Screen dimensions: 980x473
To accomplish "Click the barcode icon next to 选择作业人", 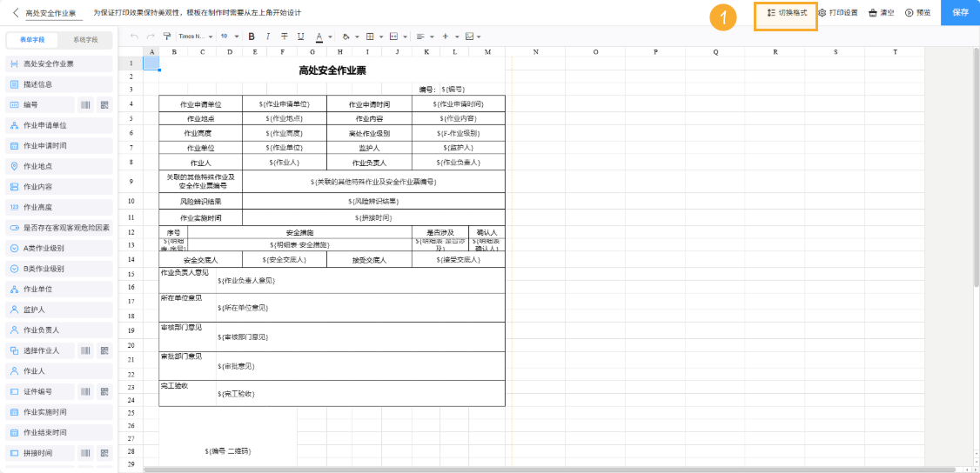I will click(85, 350).
